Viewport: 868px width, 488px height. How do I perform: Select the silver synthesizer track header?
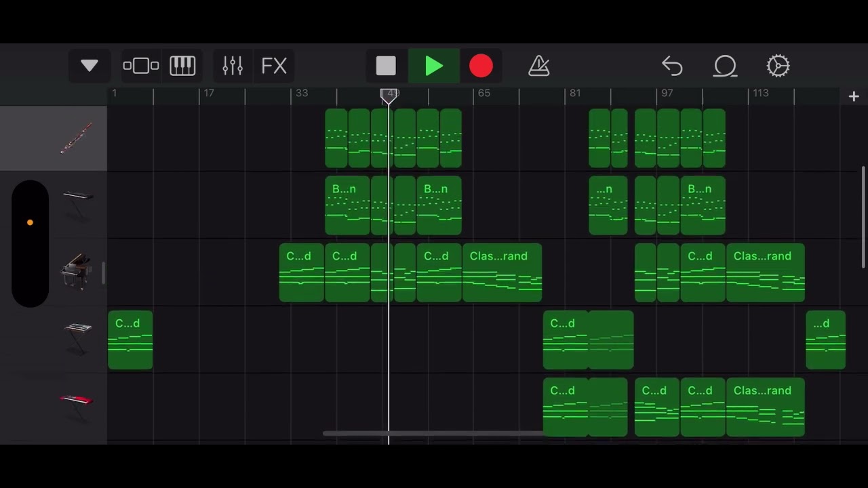pos(78,339)
